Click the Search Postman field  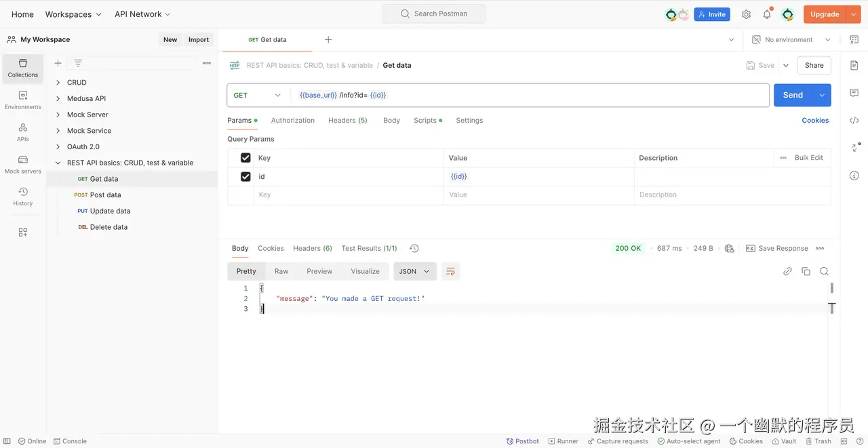coord(434,14)
